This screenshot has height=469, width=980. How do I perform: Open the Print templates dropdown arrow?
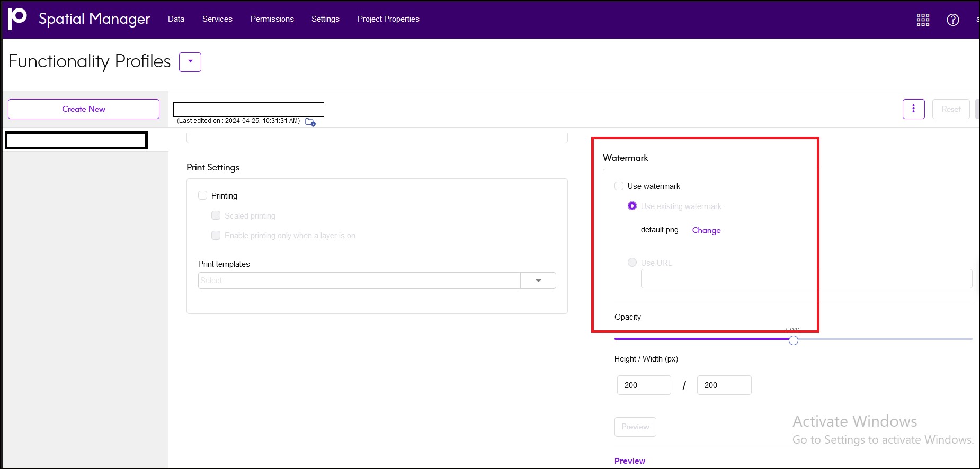coord(538,281)
